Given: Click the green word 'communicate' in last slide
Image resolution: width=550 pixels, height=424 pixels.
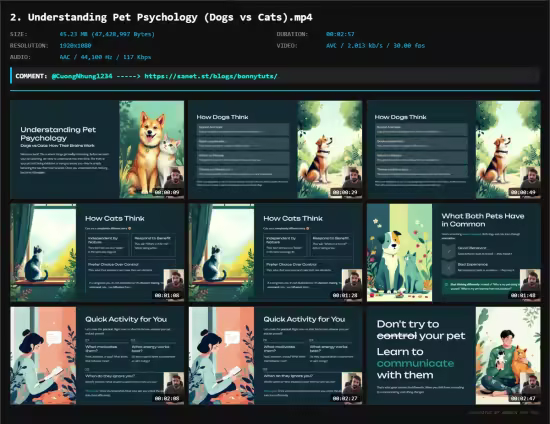Looking at the screenshot, I should tap(415, 363).
